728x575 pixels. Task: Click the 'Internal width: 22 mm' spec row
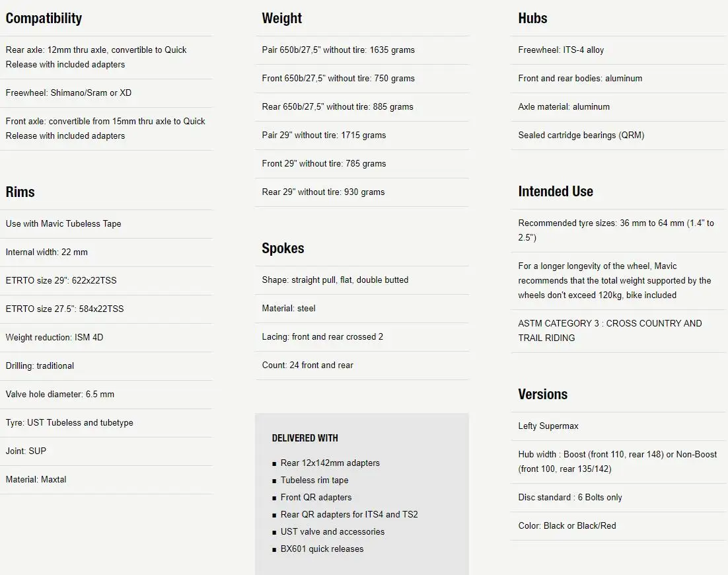(106, 252)
